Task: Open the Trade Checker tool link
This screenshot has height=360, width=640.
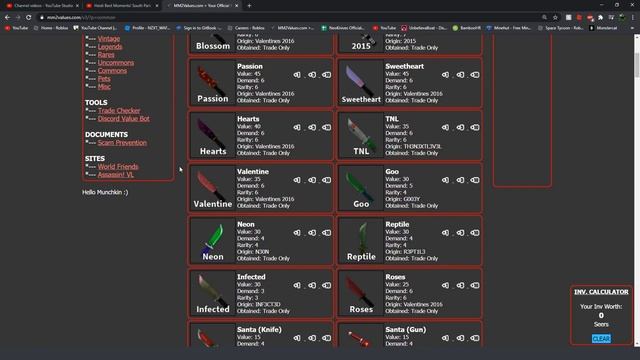Action: (x=119, y=111)
